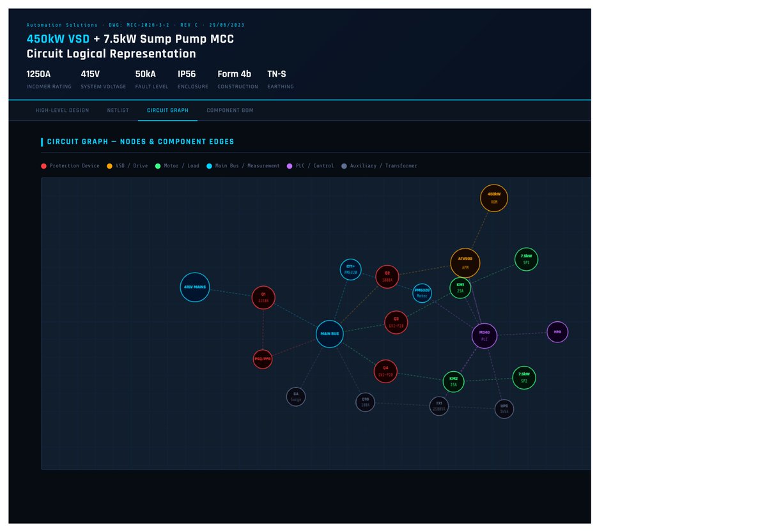The image size is (767, 532).
Task: Click the Q2 1000A breaker node
Action: [387, 277]
